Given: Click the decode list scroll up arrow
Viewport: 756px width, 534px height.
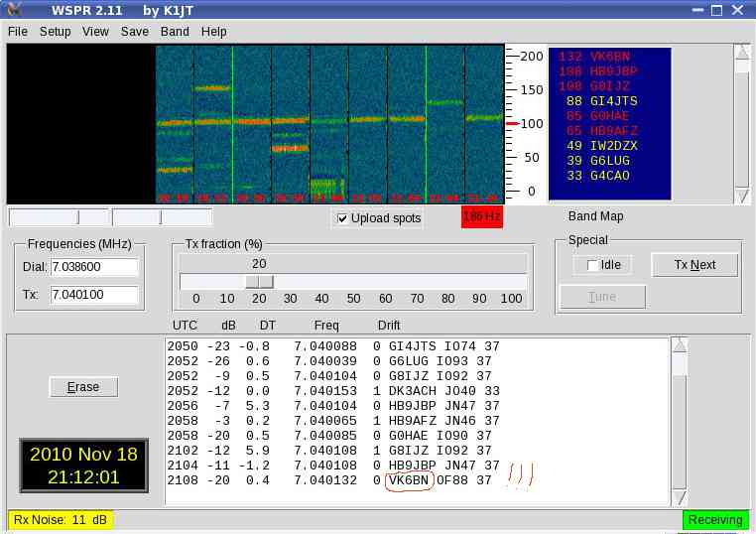Looking at the screenshot, I should tap(680, 344).
